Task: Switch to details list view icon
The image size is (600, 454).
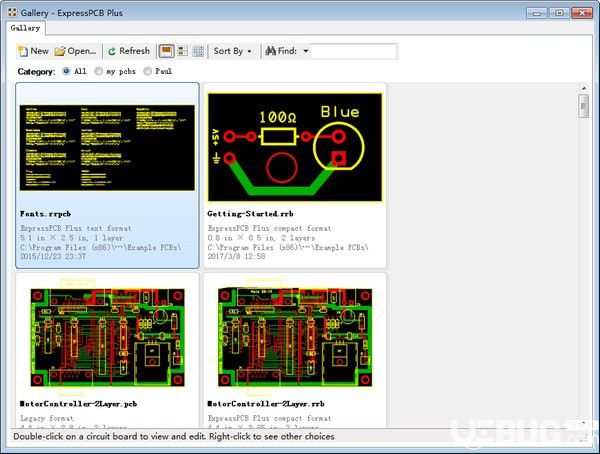Action: [x=183, y=51]
